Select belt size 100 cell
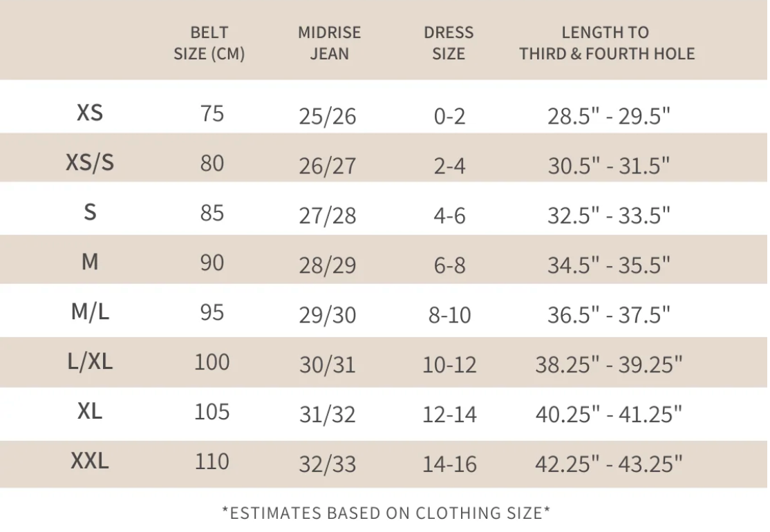Image resolution: width=770 pixels, height=532 pixels. (x=212, y=362)
